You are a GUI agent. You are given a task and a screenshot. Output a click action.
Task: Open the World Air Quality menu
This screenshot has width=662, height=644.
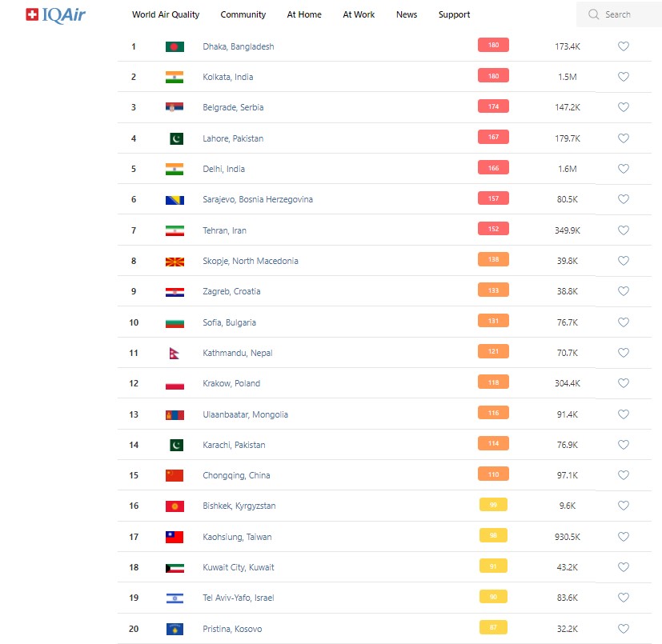point(166,14)
